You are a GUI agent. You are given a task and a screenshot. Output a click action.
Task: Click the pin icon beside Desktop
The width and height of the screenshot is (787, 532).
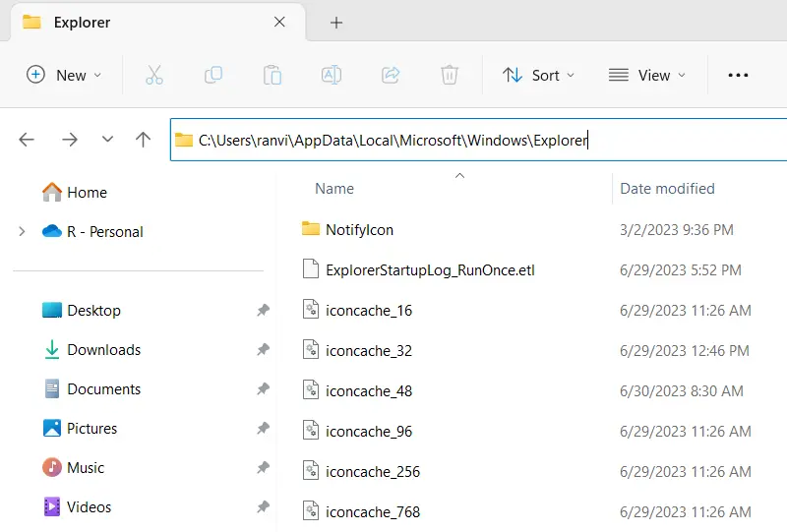point(263,310)
